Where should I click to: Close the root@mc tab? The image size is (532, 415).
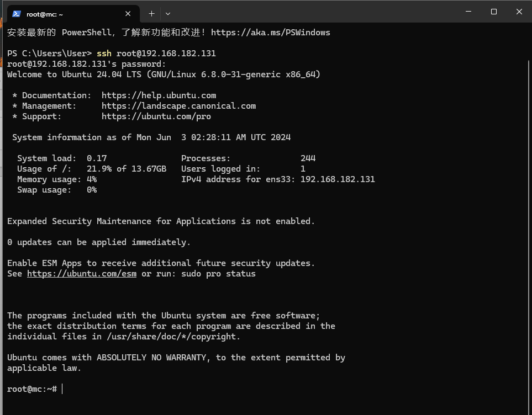click(x=128, y=14)
